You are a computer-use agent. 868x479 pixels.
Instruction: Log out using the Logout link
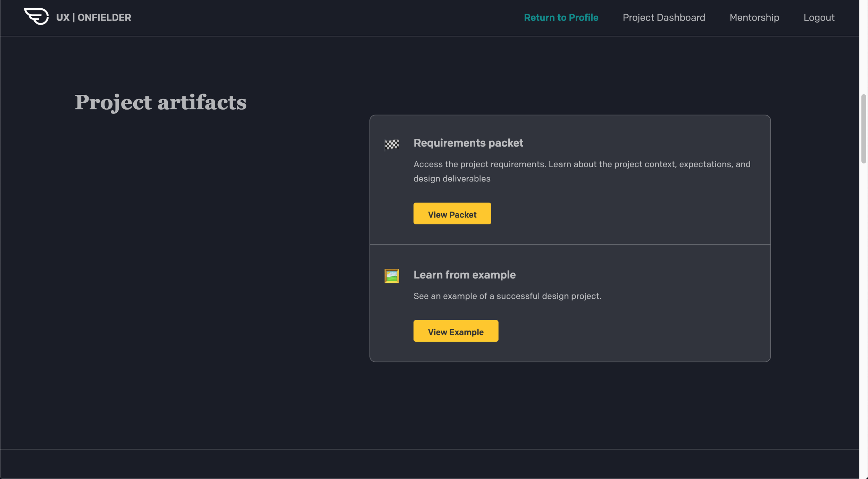click(819, 17)
